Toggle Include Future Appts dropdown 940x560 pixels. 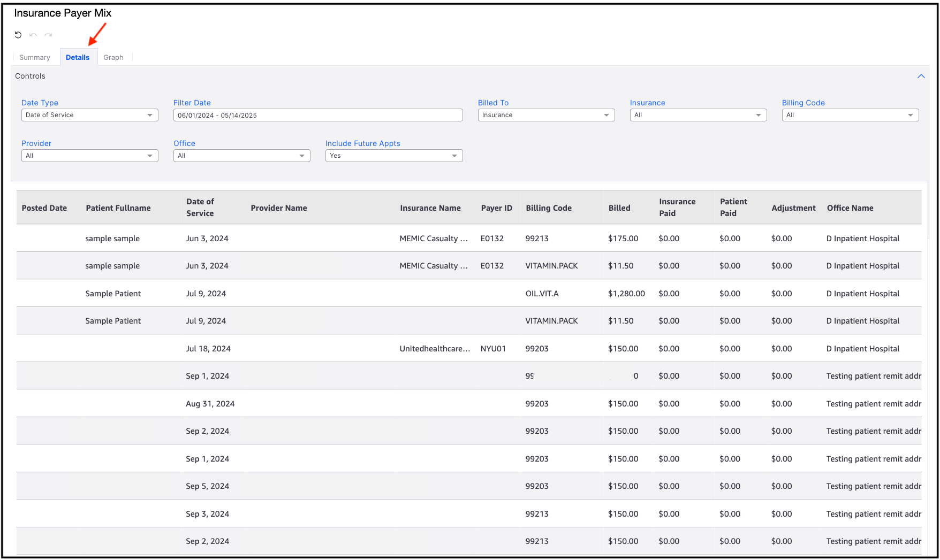(393, 156)
